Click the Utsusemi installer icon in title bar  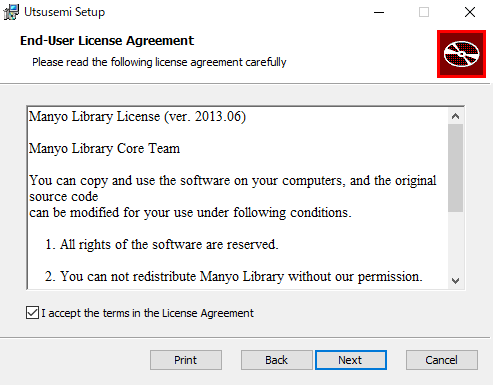point(11,12)
